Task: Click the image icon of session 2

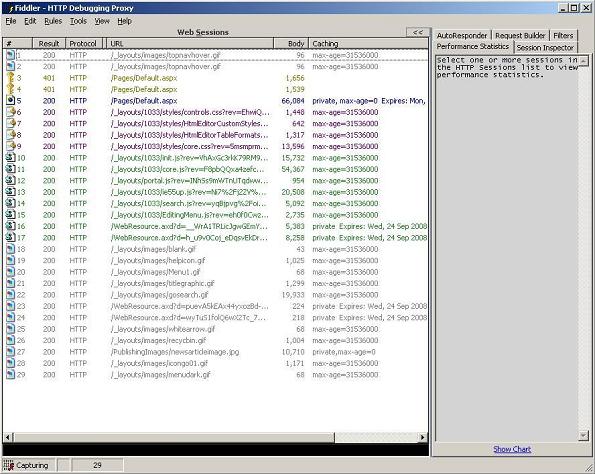Action: 11,66
